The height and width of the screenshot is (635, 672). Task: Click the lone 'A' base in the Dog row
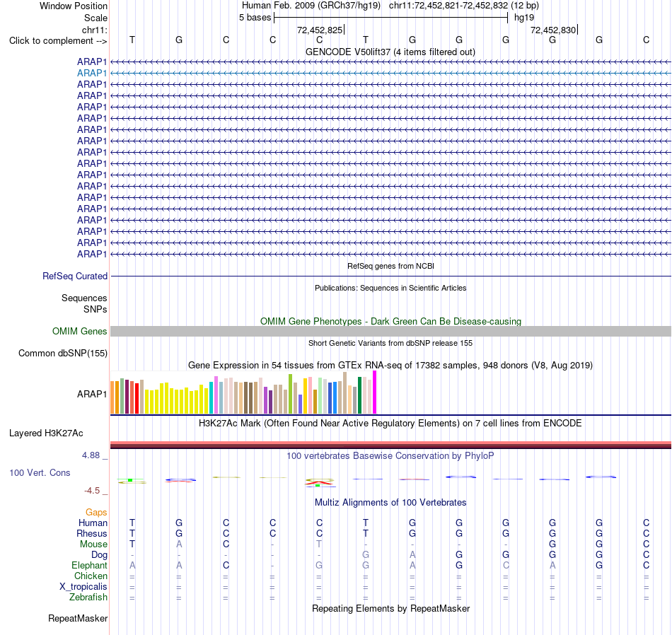412,555
